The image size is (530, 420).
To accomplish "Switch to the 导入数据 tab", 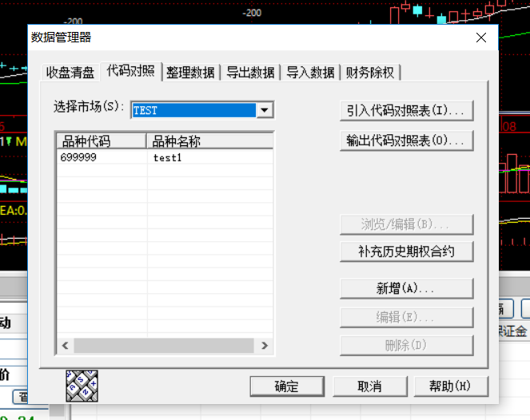I will click(310, 72).
